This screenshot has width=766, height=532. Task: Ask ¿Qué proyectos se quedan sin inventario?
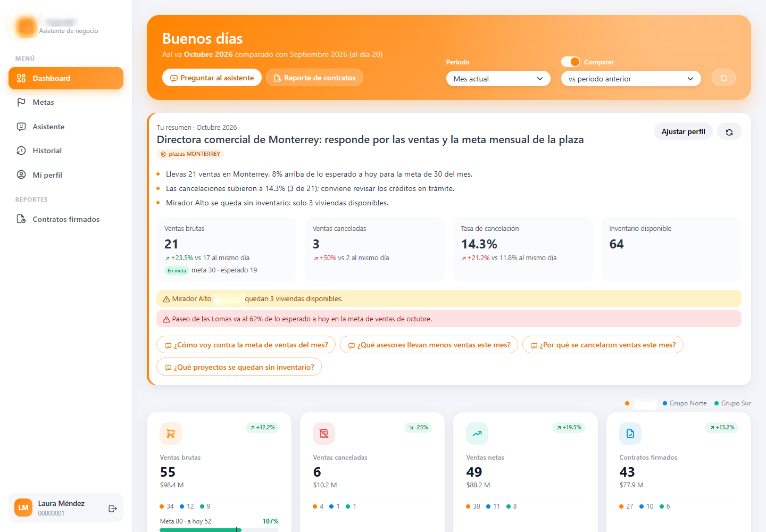239,367
